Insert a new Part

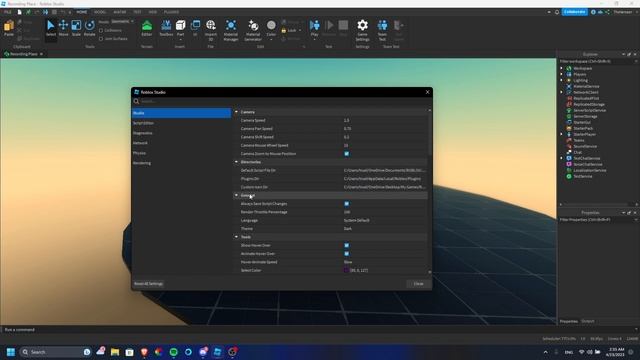[180, 28]
